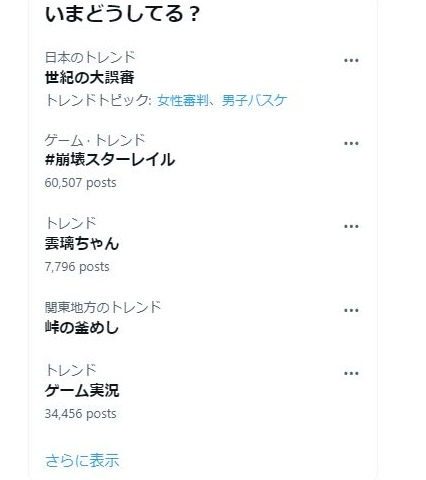Image resolution: width=426 pixels, height=480 pixels.
Task: Open more options for 雲璃ちゃん trend
Action: point(351,227)
